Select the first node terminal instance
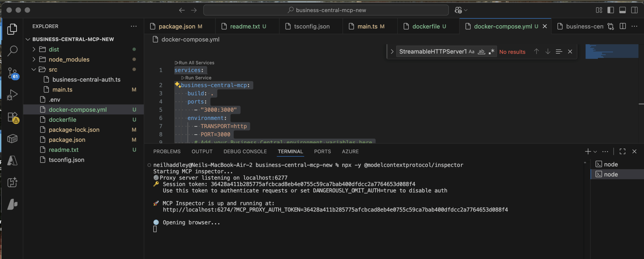644x259 pixels. coord(617,164)
